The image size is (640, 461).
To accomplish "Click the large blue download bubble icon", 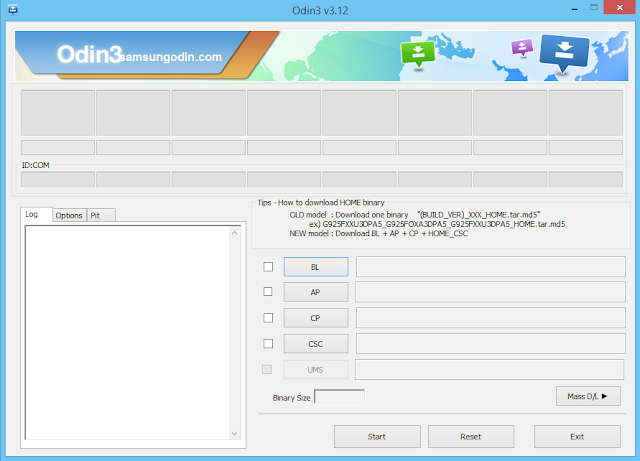I will coord(564,52).
